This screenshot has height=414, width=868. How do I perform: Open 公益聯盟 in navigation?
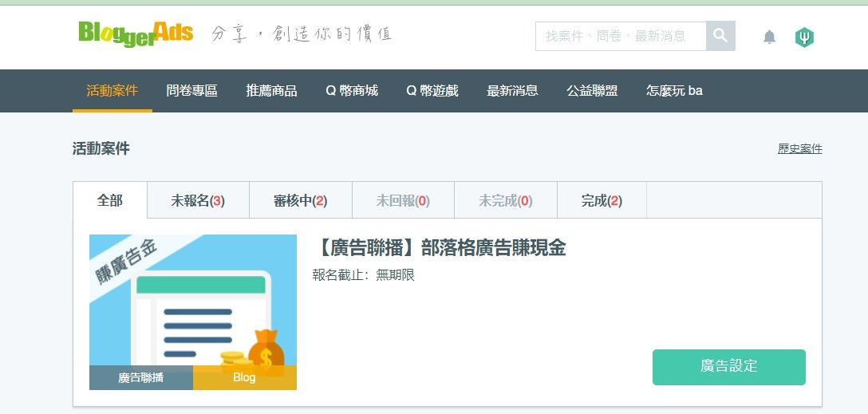coord(592,91)
